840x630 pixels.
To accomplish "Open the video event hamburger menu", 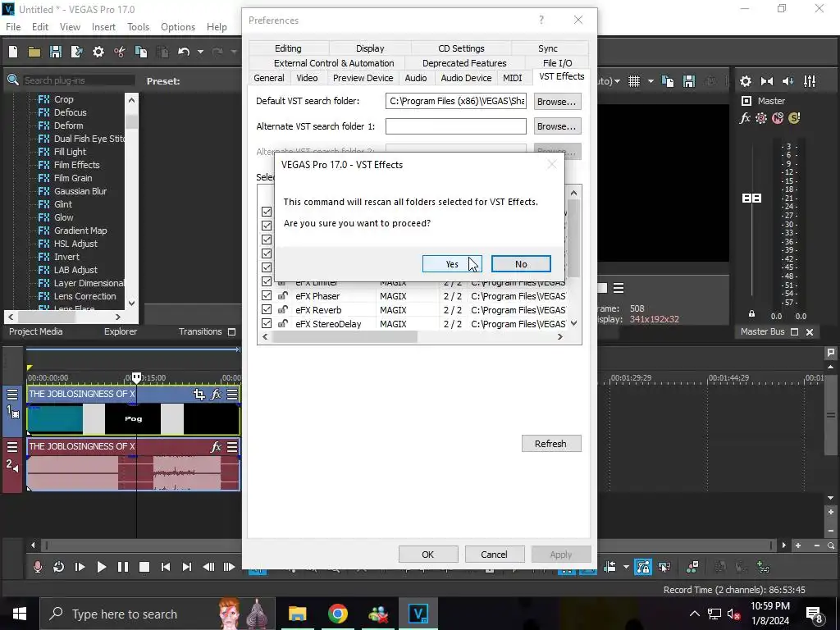I will [232, 395].
